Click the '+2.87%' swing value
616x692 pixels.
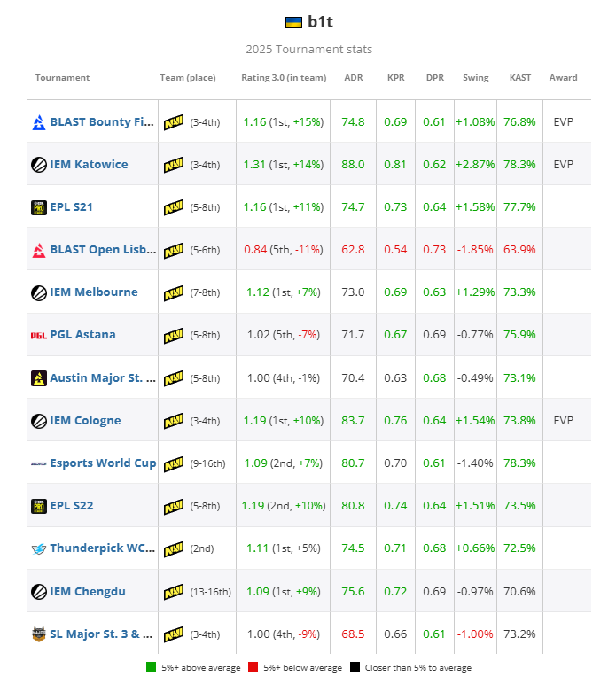[x=475, y=165]
